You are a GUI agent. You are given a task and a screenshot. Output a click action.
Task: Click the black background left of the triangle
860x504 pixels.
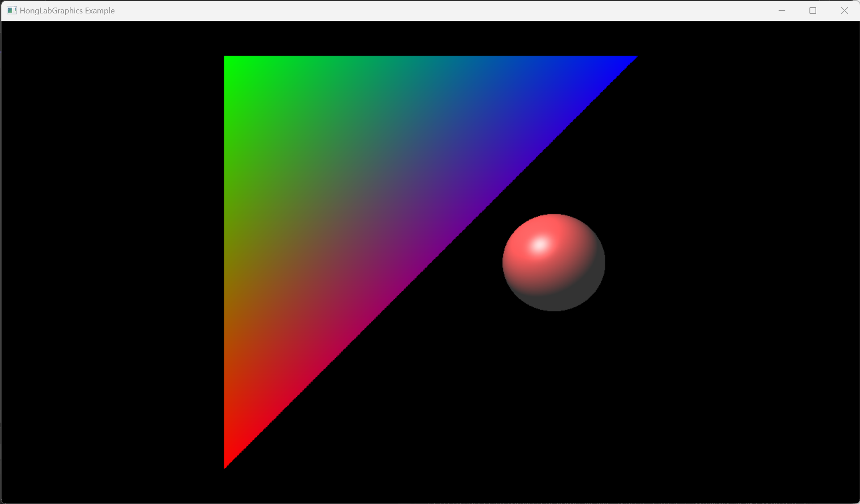click(x=112, y=262)
